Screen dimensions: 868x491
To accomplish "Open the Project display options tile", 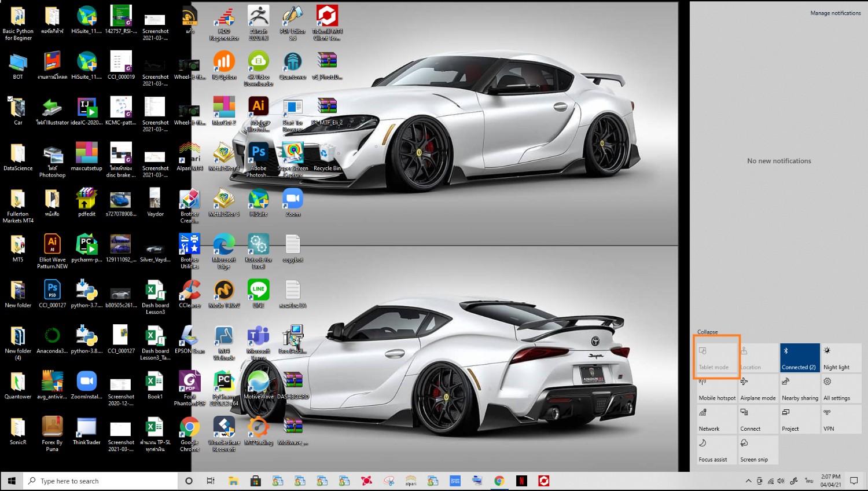I will click(800, 419).
